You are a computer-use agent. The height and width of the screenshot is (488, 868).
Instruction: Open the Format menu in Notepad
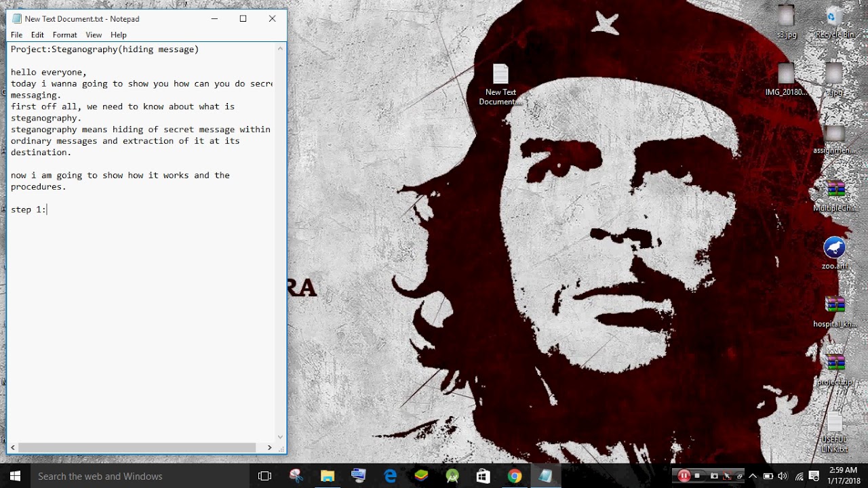point(64,35)
